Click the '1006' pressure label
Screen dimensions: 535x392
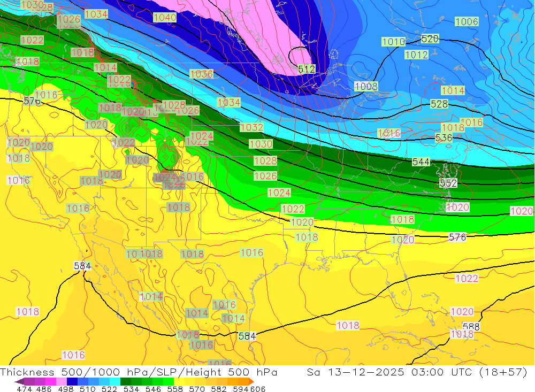point(467,21)
